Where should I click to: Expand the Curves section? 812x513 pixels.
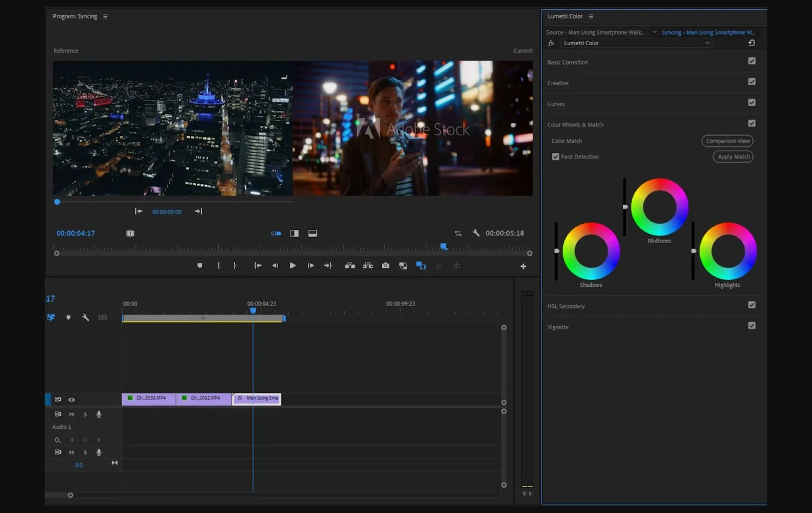point(556,104)
